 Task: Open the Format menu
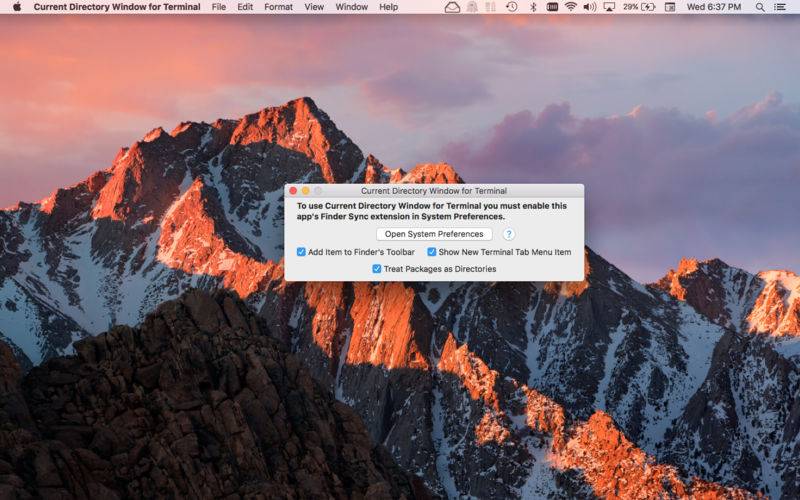point(279,7)
